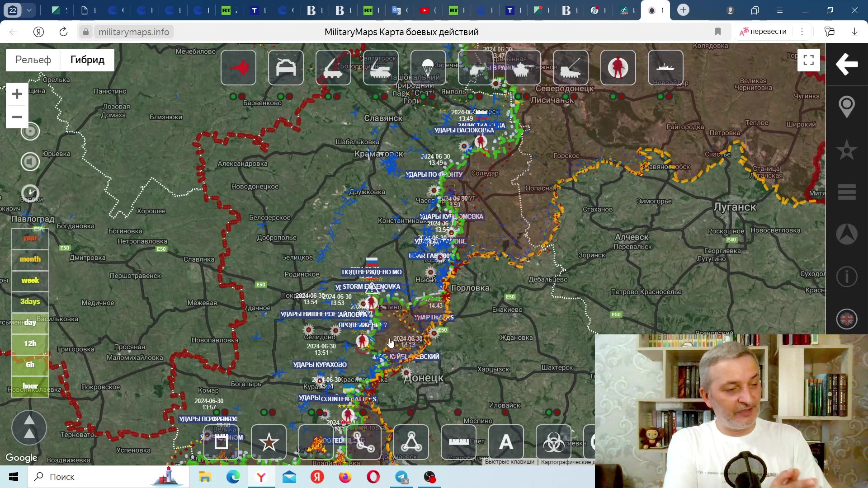The image size is (868, 488).
Task: Click the warship navy icon
Action: point(665,68)
